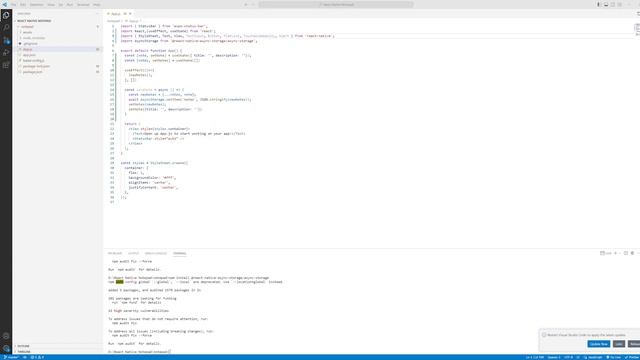
Task: Collapse the notepad folder in explorer
Action: (x=27, y=27)
